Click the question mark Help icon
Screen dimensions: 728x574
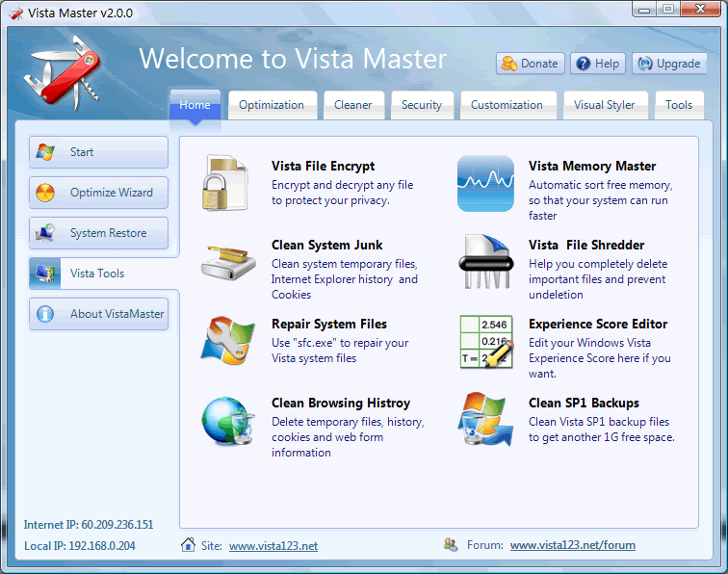584,64
